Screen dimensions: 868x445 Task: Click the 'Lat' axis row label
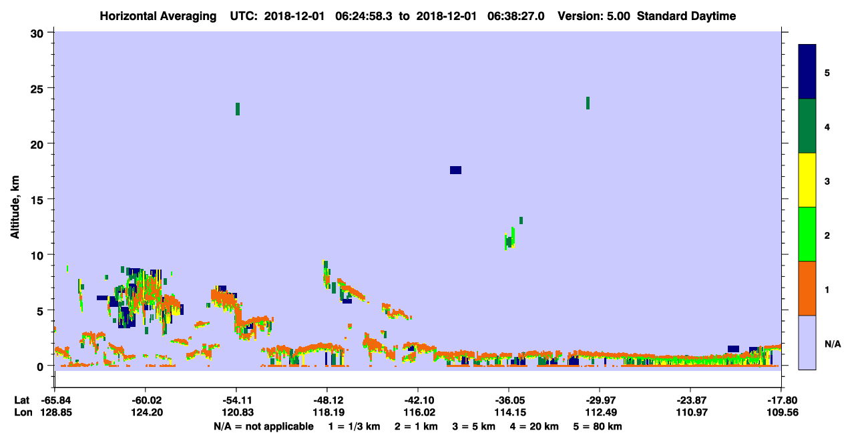pyautogui.click(x=21, y=400)
